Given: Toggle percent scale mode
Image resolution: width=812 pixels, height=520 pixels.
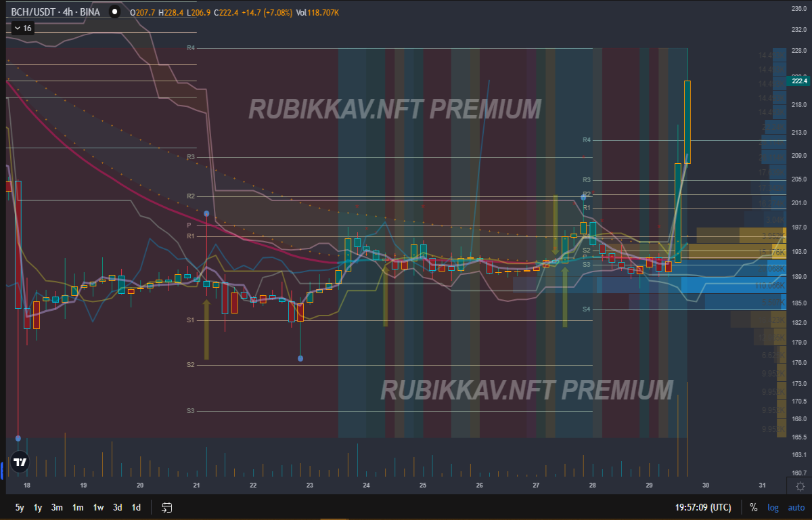Looking at the screenshot, I should click(754, 507).
